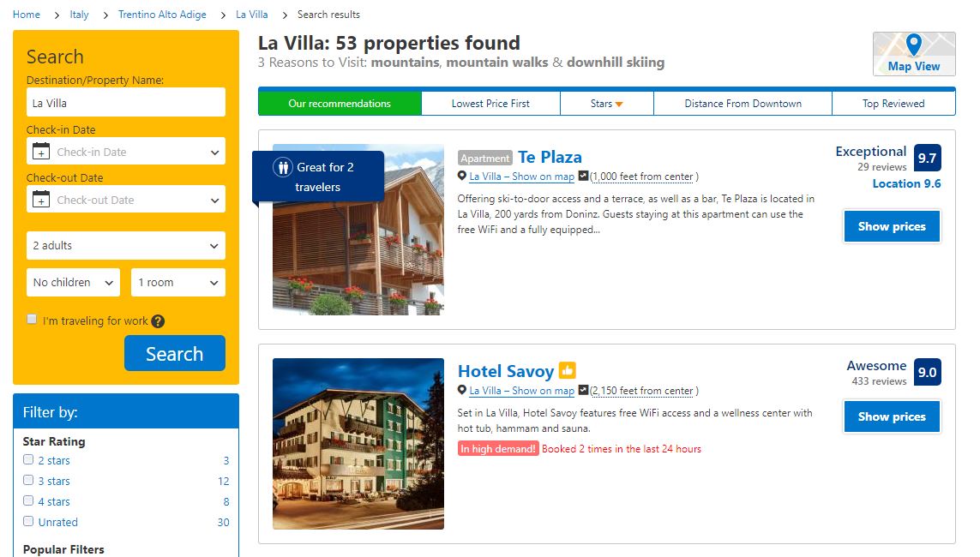Enable I'm traveling for work checkbox
The width and height of the screenshot is (980, 557).
pos(32,319)
